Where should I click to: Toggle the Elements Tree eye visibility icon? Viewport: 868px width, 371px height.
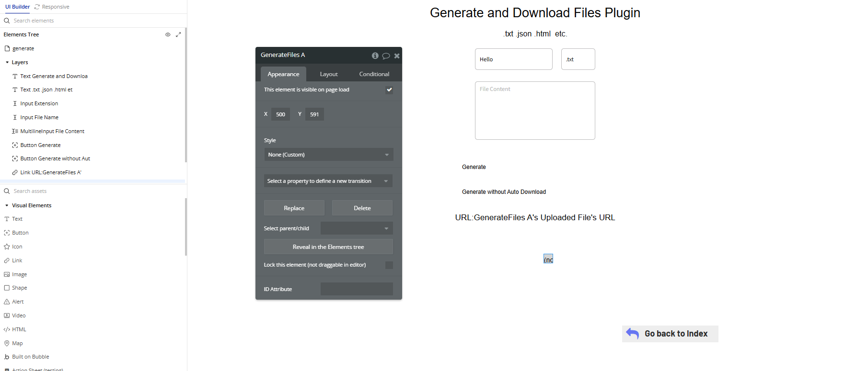[x=168, y=34]
